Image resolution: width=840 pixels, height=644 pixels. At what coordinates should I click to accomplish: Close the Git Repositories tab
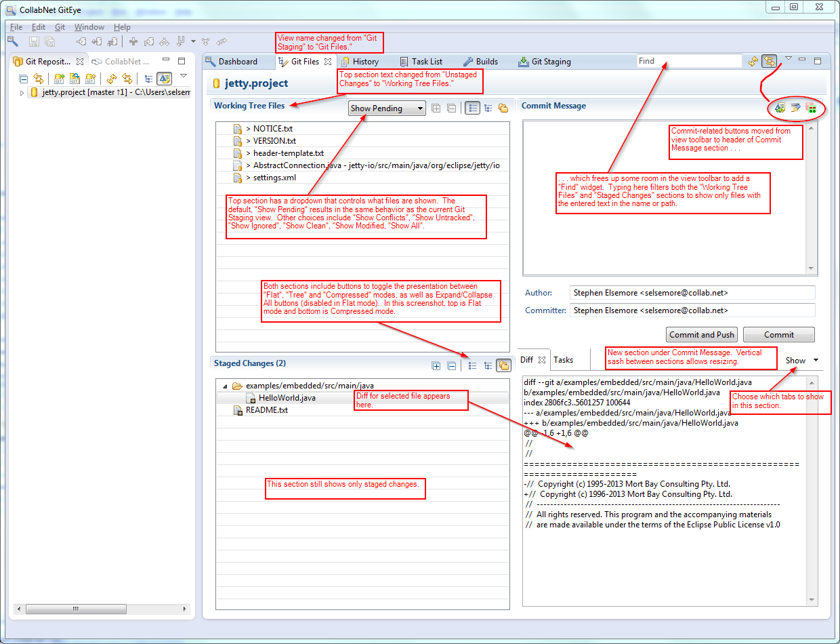80,61
